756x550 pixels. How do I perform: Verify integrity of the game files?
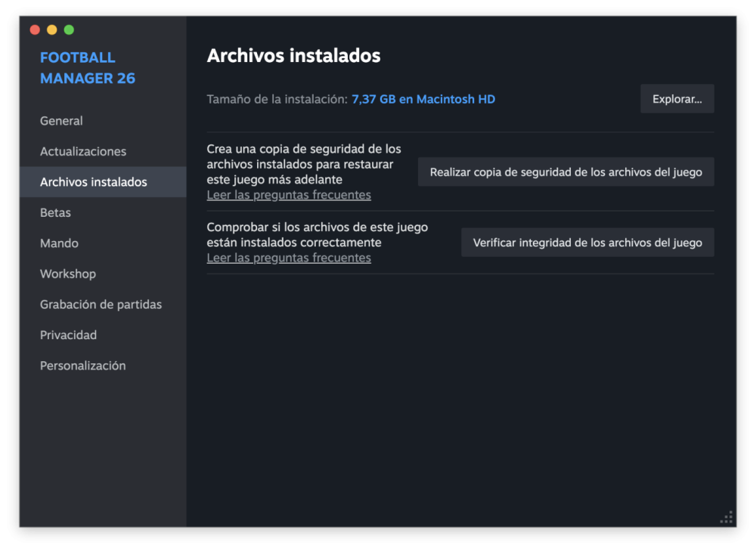click(587, 242)
